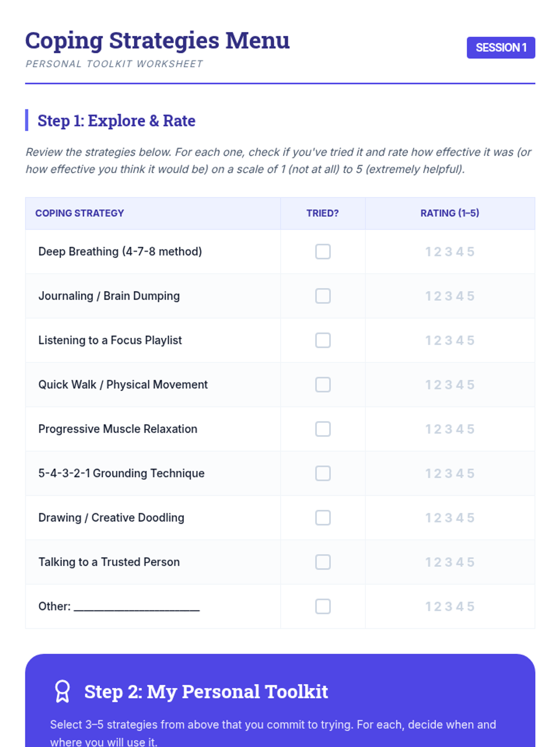
Task: Click the award ribbon icon beside Step 2
Action: 62,691
